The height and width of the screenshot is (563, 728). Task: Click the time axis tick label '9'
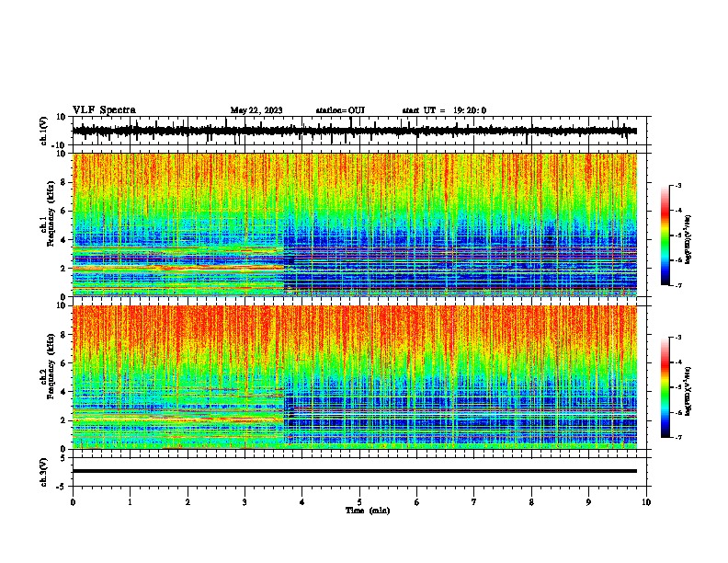click(588, 502)
